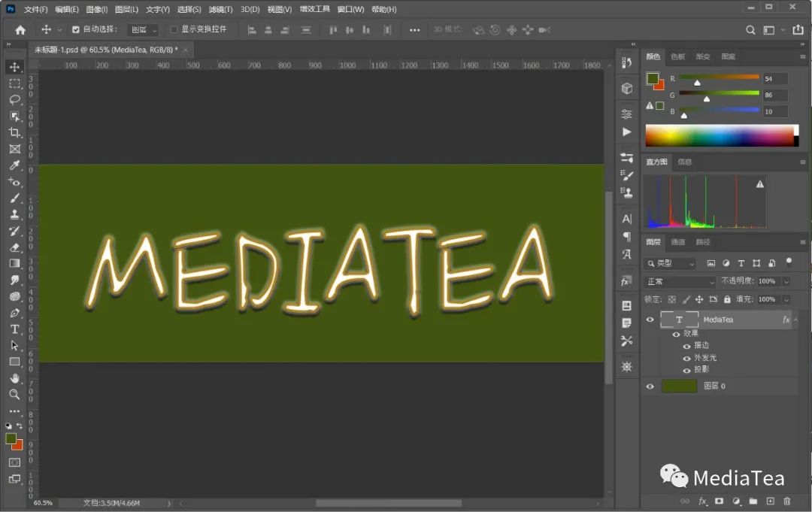Screen dimensions: 812x512
Task: Select the Move tool in the toolbox
Action: tap(14, 67)
